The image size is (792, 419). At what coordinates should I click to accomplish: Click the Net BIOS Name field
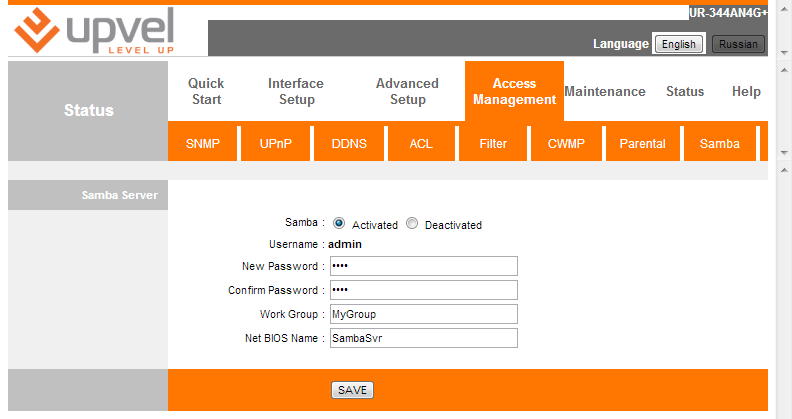pos(423,338)
